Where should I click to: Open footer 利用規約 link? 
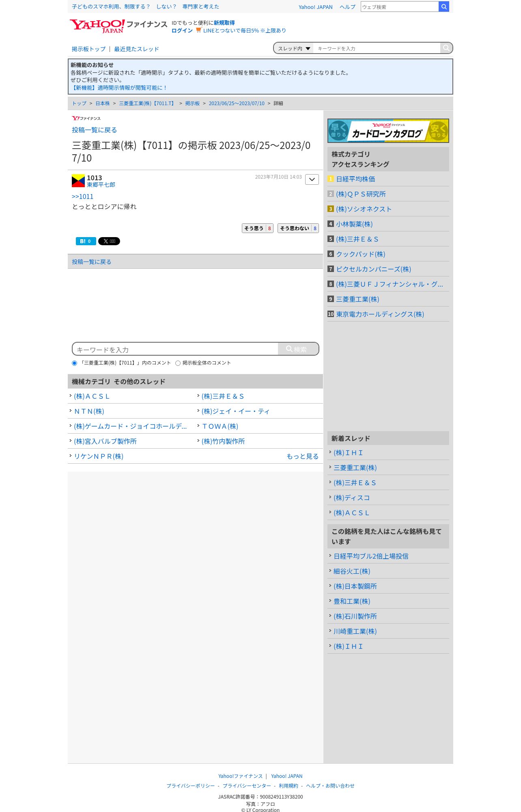point(288,786)
